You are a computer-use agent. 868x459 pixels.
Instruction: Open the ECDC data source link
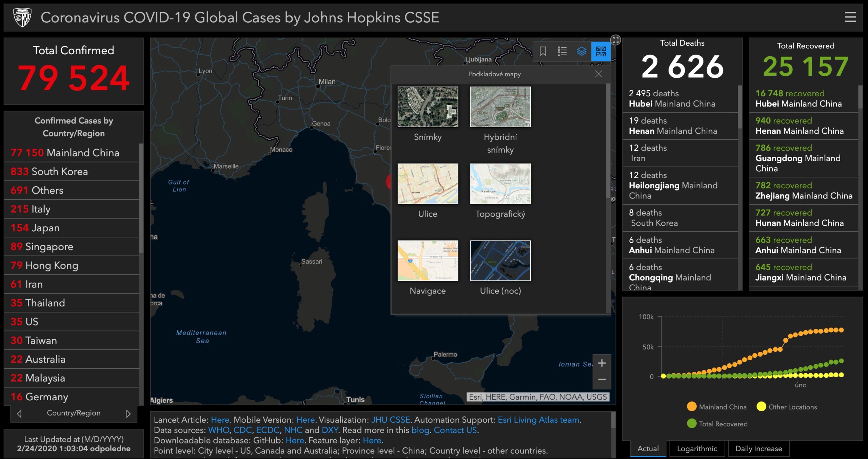268,430
